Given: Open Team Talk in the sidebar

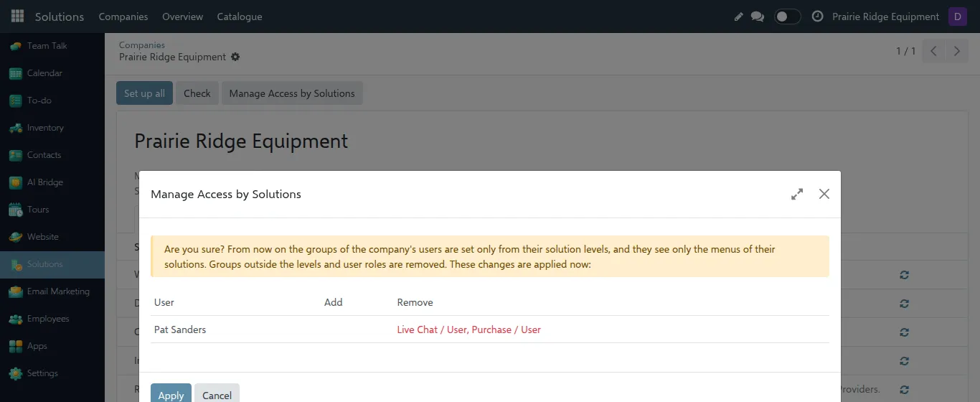Looking at the screenshot, I should (52, 46).
